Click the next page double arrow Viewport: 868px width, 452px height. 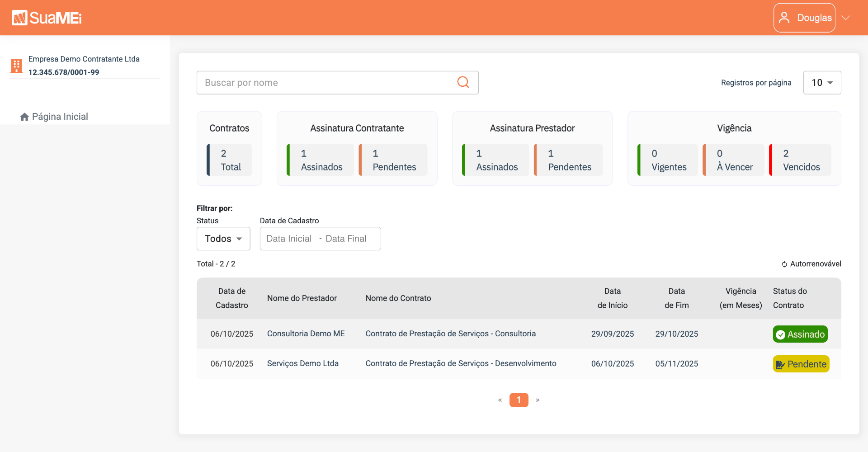tap(538, 400)
